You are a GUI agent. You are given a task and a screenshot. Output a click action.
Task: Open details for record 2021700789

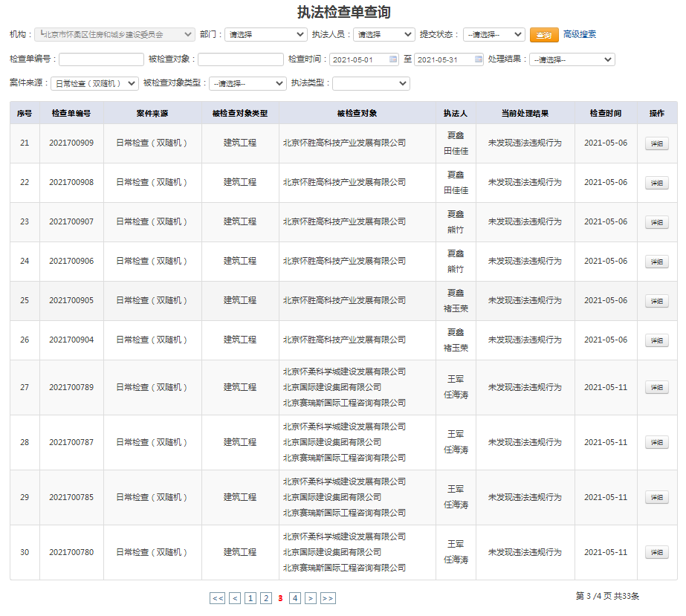click(x=657, y=387)
